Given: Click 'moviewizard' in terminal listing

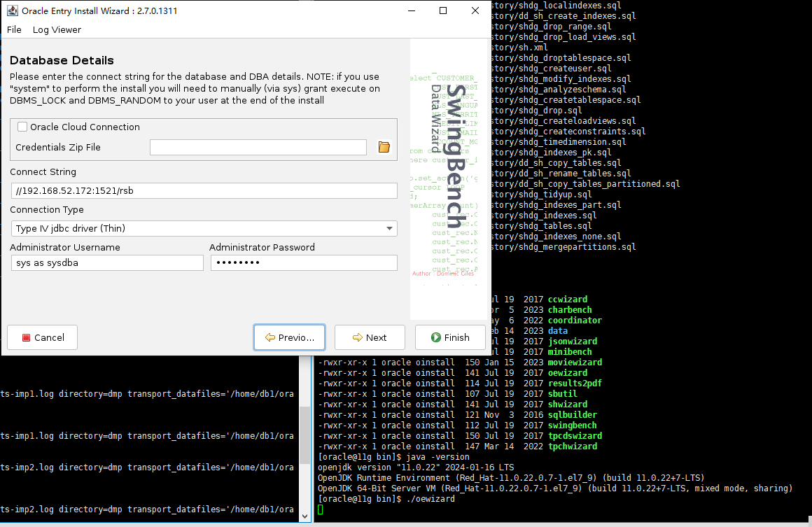Looking at the screenshot, I should pos(575,362).
